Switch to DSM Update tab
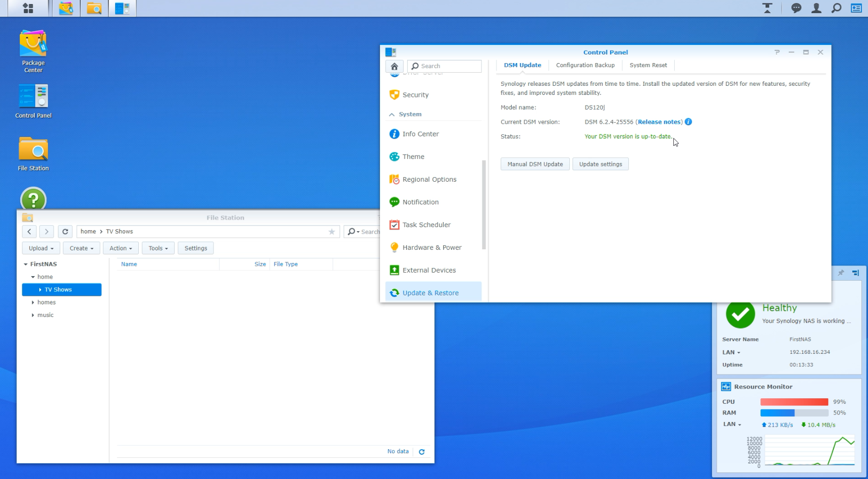Viewport: 868px width, 479px height. (x=522, y=65)
